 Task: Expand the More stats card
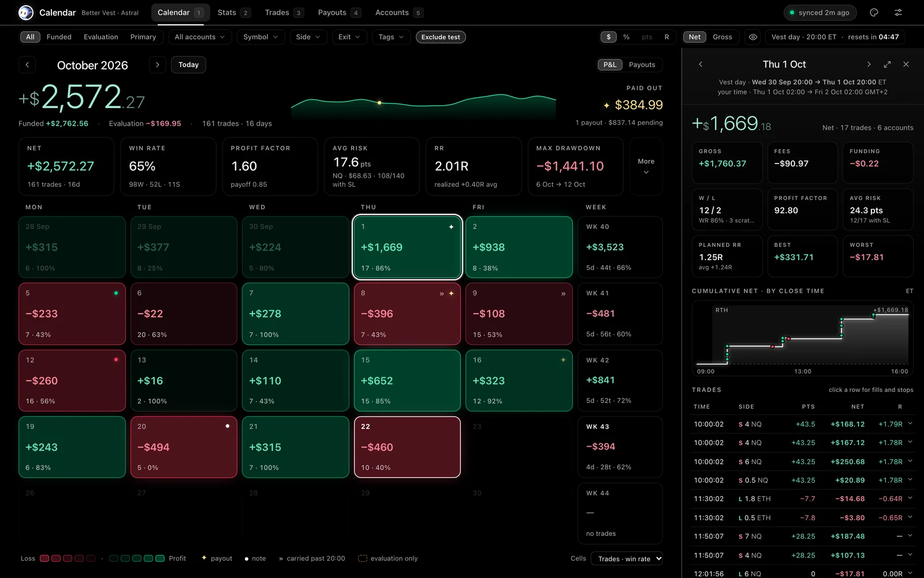(x=646, y=166)
